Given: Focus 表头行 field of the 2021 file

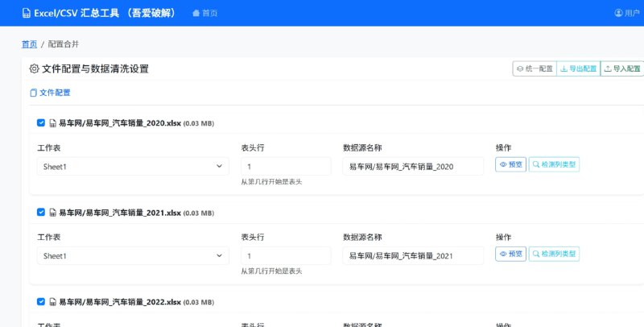Looking at the screenshot, I should 286,256.
